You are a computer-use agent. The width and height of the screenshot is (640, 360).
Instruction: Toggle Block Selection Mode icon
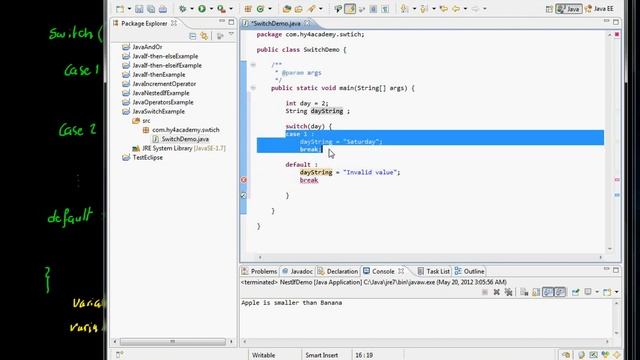(373, 9)
